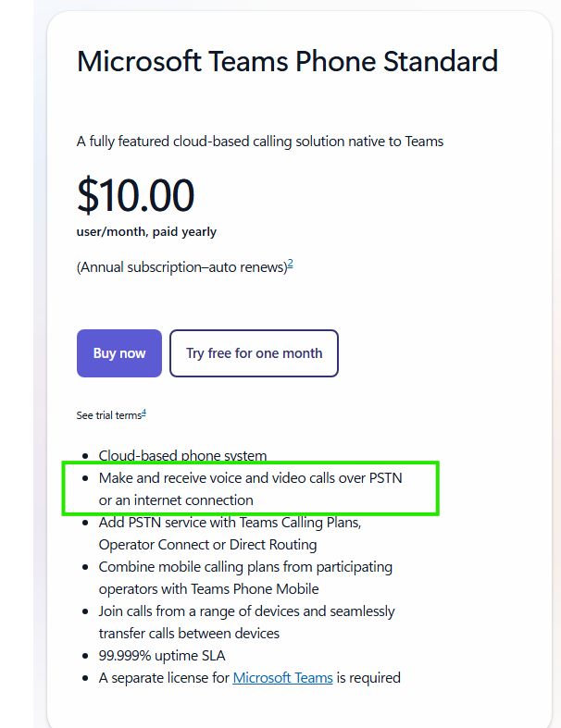This screenshot has height=728, width=561.
Task: Click the "Add PSTN service" feature bullet
Action: [230, 523]
